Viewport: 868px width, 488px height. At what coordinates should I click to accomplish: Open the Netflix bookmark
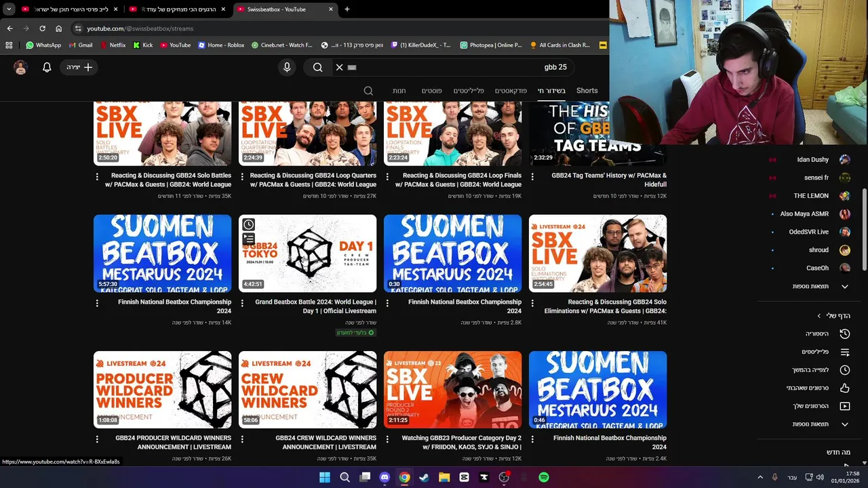tap(113, 45)
